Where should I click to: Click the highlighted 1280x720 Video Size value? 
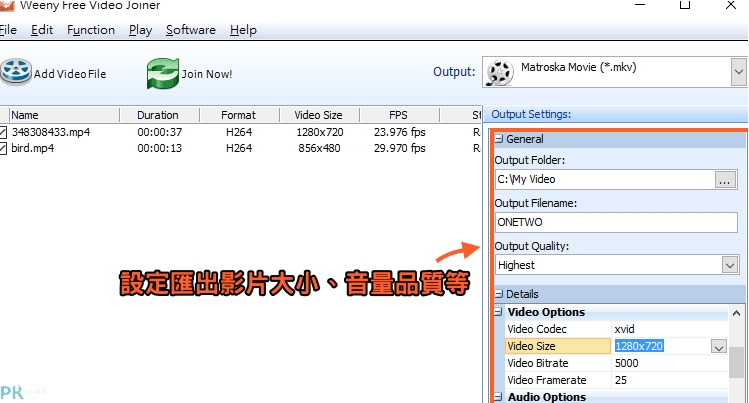(x=639, y=346)
